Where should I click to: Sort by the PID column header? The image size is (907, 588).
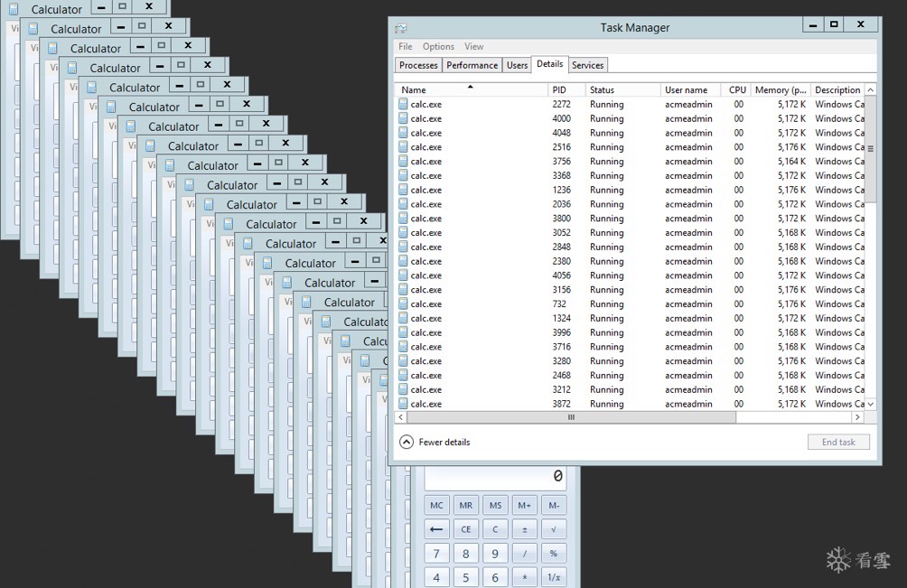click(x=566, y=89)
